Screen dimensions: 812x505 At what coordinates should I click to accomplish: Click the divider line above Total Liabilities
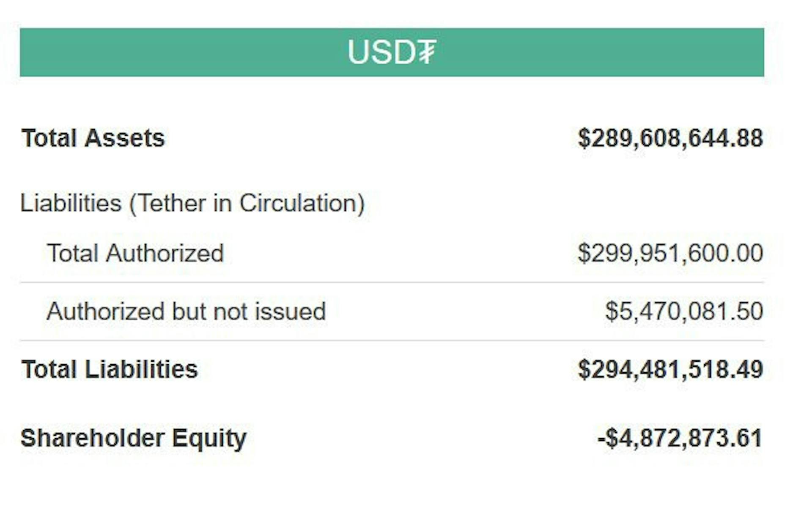click(392, 340)
